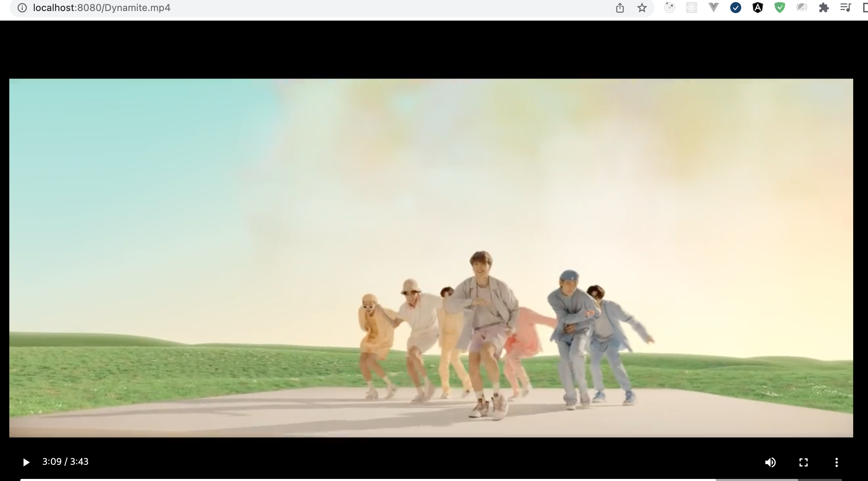Click the share page icon in address bar
The image size is (868, 481).
point(620,8)
